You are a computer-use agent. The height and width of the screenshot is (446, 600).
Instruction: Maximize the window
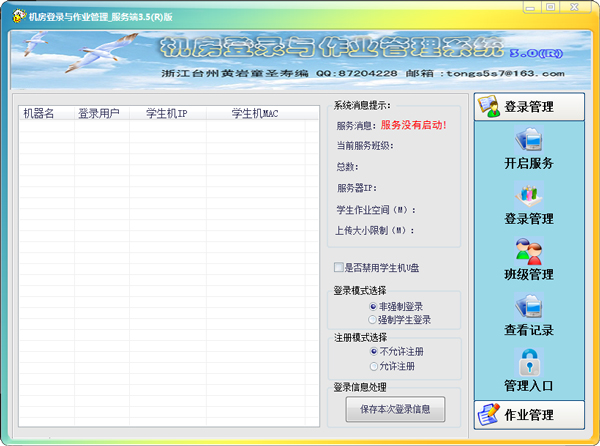tap(551, 8)
